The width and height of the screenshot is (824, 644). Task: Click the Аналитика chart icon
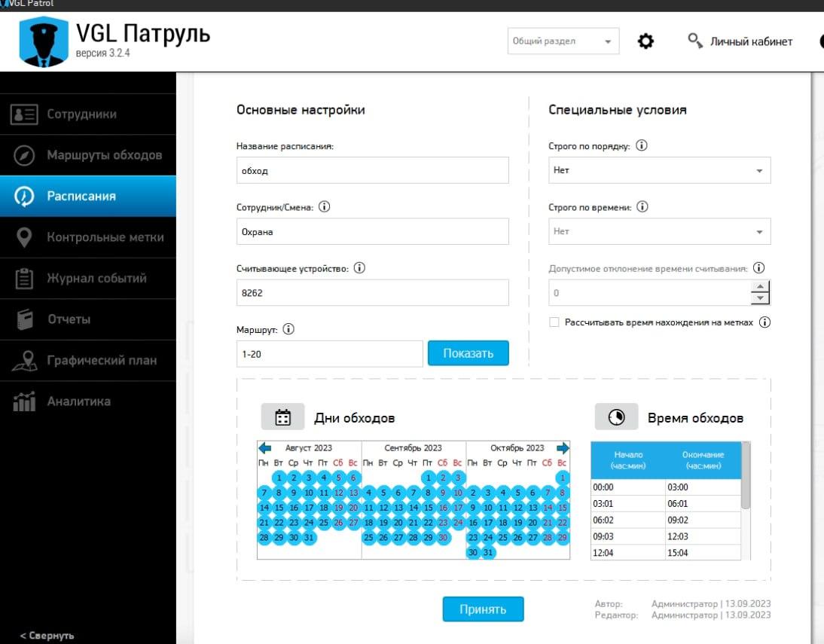24,401
